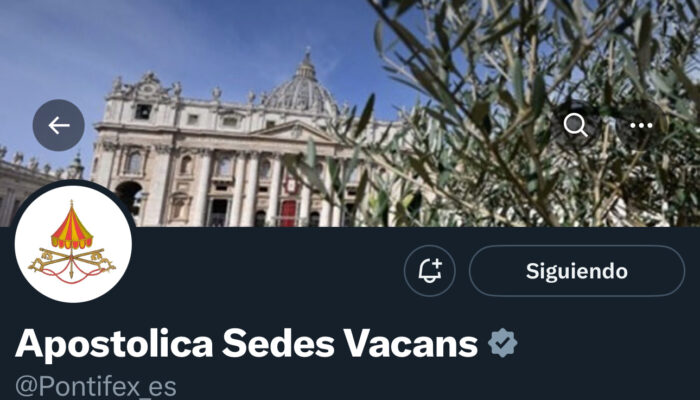Open the three-dot more options menu
The width and height of the screenshot is (700, 400).
641,125
